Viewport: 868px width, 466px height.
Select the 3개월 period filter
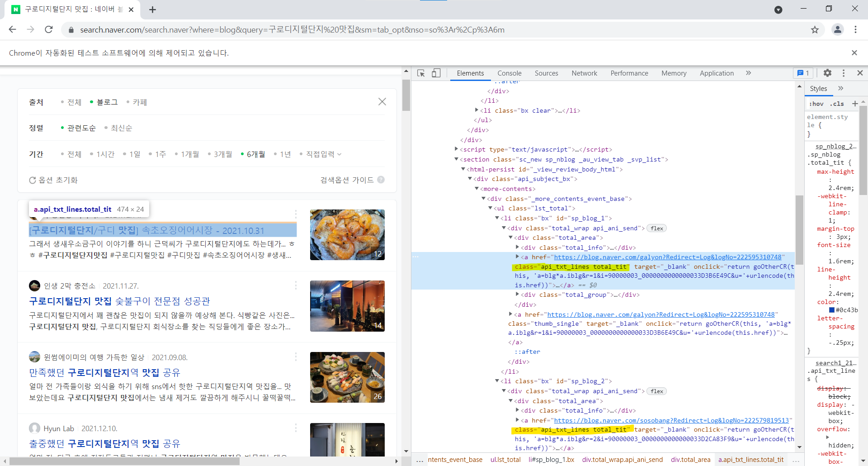tap(220, 154)
